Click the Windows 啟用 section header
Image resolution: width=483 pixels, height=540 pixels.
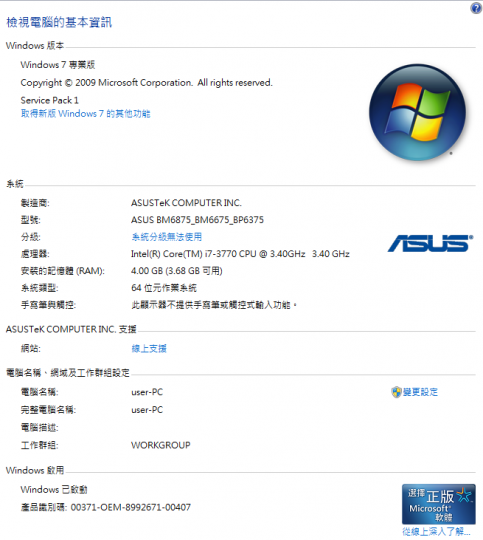pyautogui.click(x=35, y=470)
